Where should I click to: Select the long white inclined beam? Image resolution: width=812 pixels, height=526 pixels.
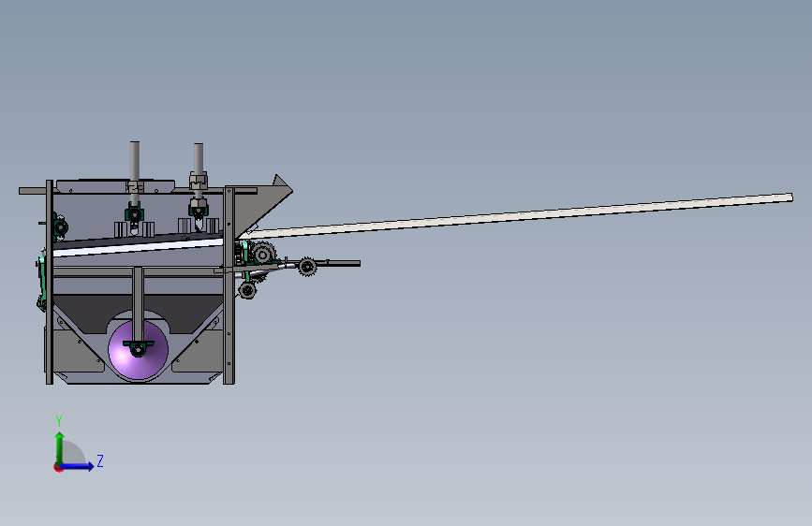click(518, 215)
